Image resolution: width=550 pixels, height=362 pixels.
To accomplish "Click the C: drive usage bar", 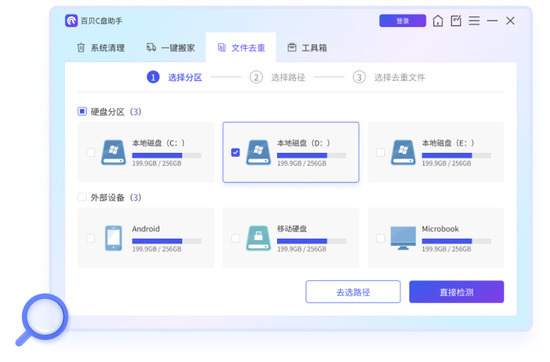I will click(167, 155).
